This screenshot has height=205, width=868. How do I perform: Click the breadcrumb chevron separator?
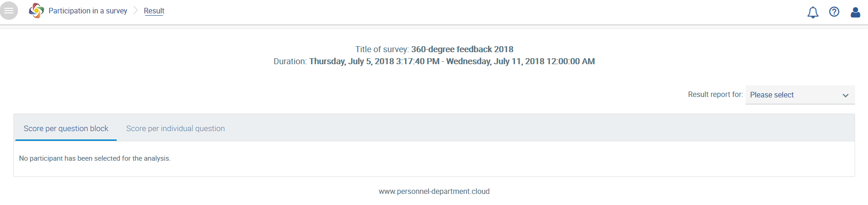pos(135,11)
